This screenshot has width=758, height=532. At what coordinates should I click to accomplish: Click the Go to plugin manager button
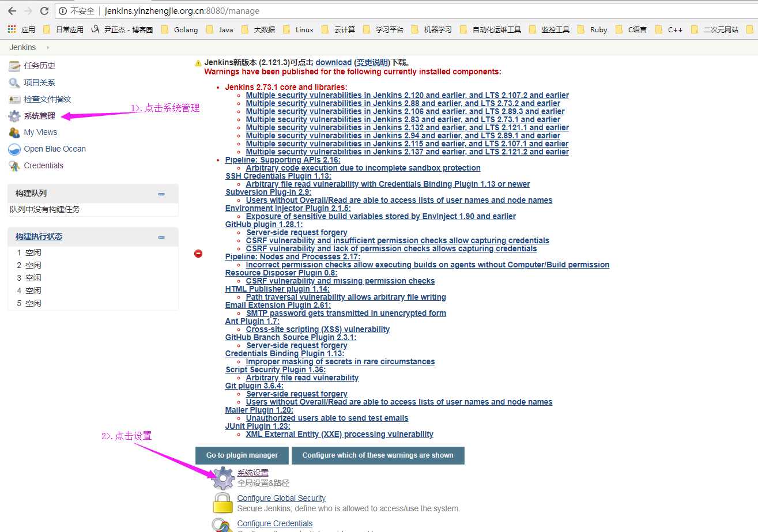242,455
